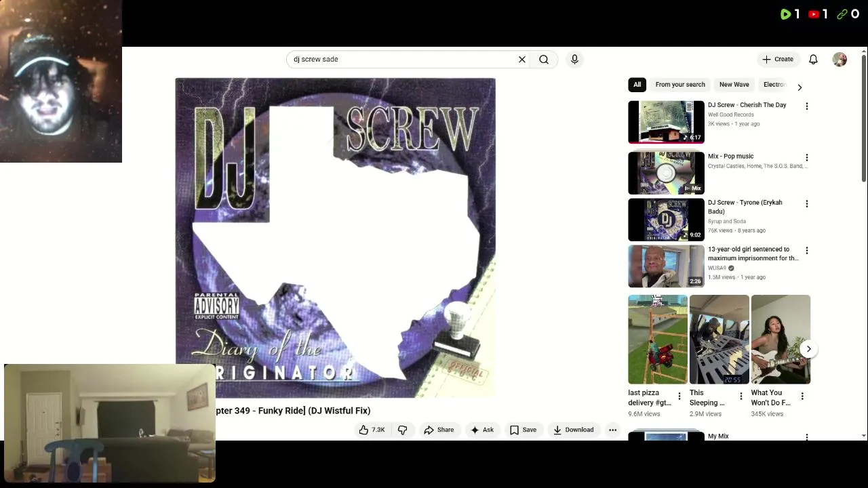The height and width of the screenshot is (488, 868).
Task: Open the Mix - Pop music thumbnail
Action: pyautogui.click(x=666, y=173)
